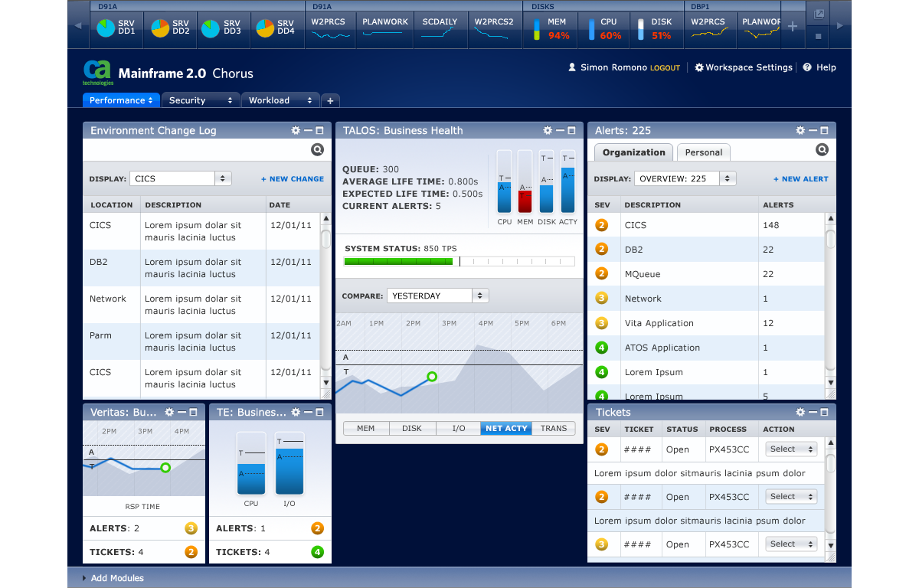Screen dimensions: 919x588
Task: Open the TALOS: Business Health settings gear
Action: 548,131
